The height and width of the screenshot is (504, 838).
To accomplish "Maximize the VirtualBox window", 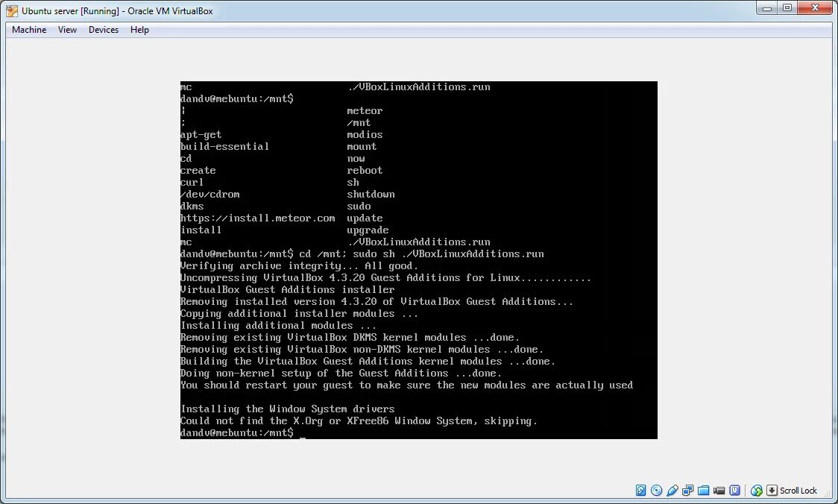I will 787,8.
